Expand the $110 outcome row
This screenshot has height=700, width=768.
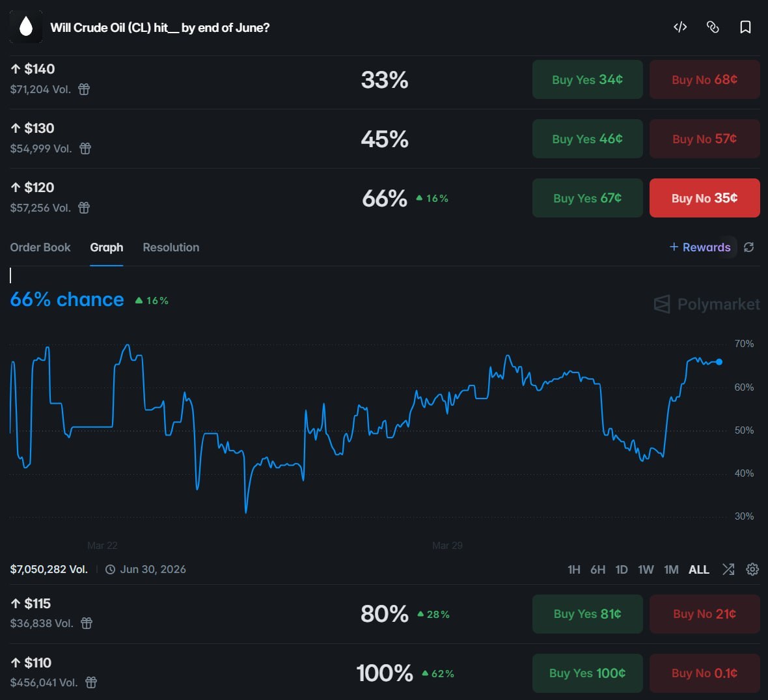coord(195,673)
